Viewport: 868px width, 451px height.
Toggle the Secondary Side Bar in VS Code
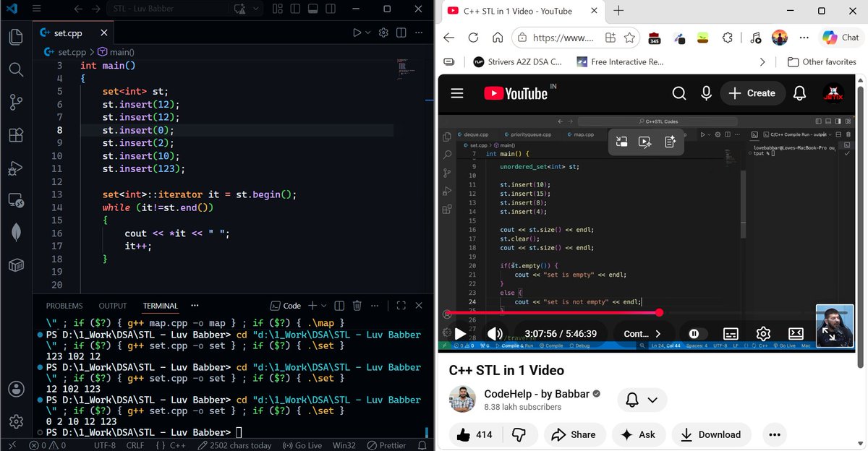click(329, 9)
